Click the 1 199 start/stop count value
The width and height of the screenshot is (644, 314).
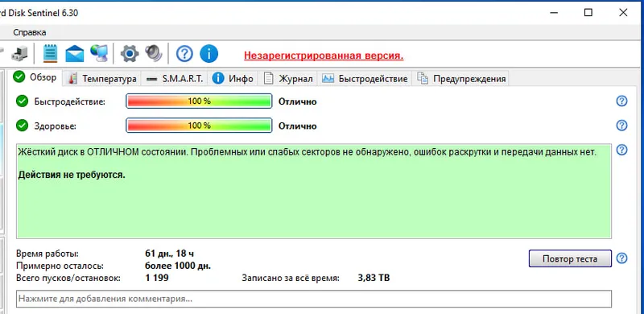click(x=157, y=279)
